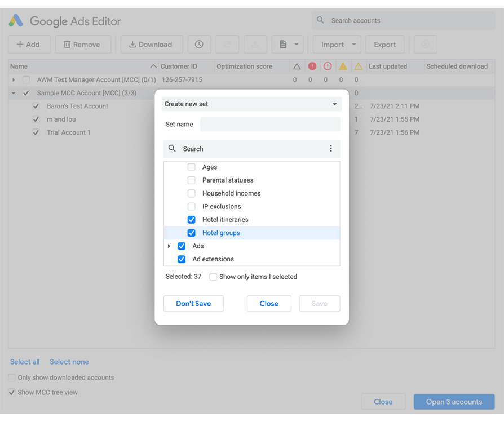
Task: Click the Selected: 37 label
Action: (183, 277)
